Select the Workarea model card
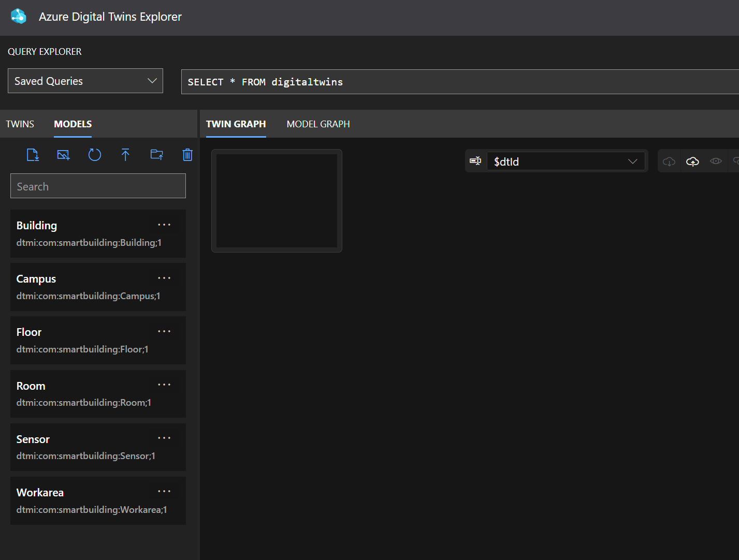Image resolution: width=739 pixels, height=560 pixels. (98, 500)
